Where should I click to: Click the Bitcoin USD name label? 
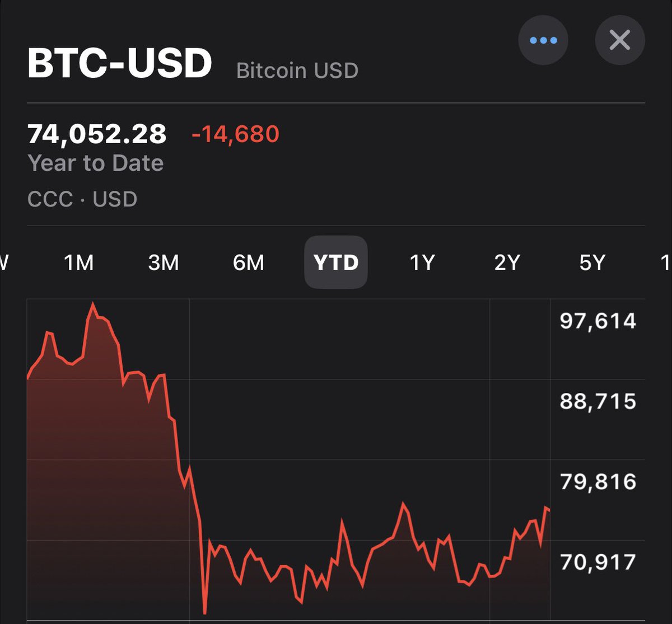(x=297, y=71)
